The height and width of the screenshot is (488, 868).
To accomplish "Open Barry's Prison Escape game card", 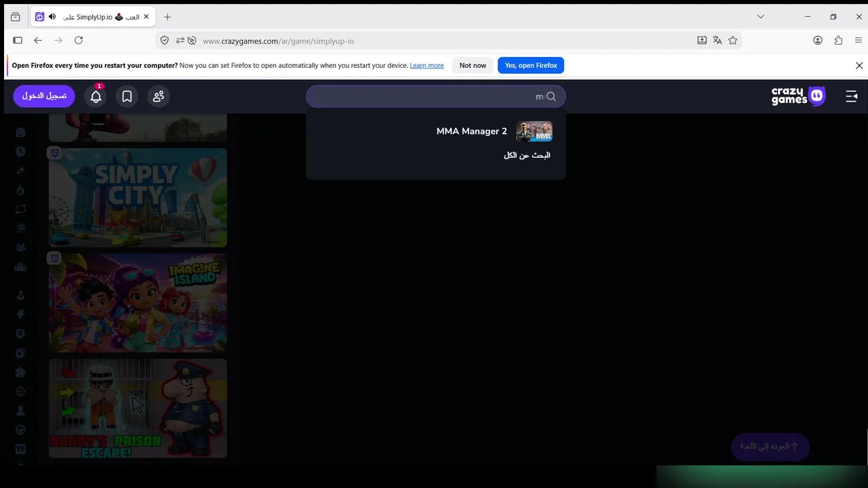I will (x=138, y=408).
